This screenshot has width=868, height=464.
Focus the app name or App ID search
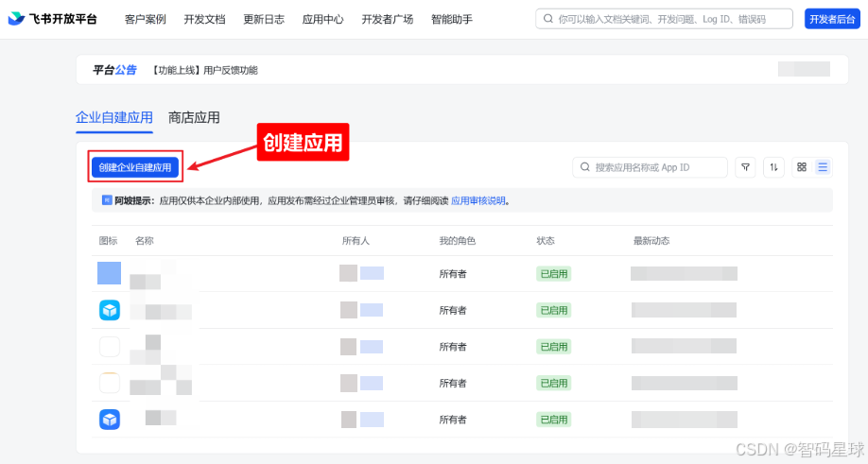[650, 167]
